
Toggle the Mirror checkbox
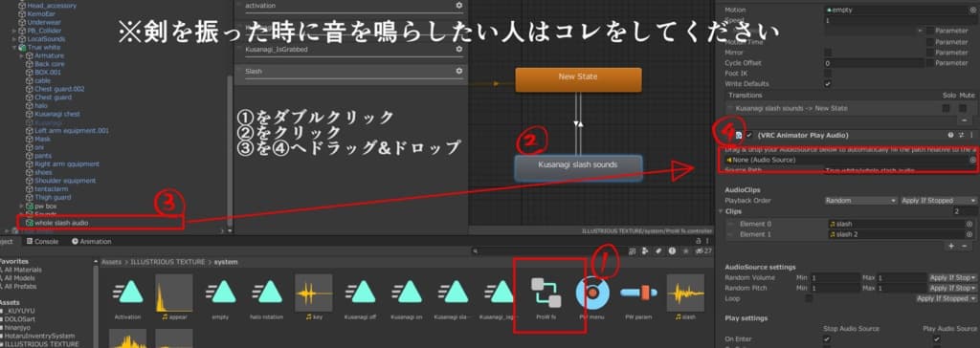pyautogui.click(x=828, y=53)
